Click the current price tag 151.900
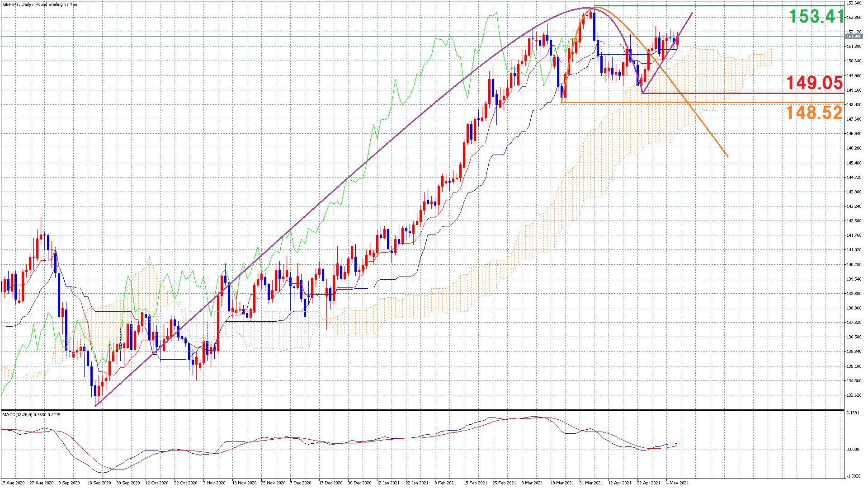 853,37
